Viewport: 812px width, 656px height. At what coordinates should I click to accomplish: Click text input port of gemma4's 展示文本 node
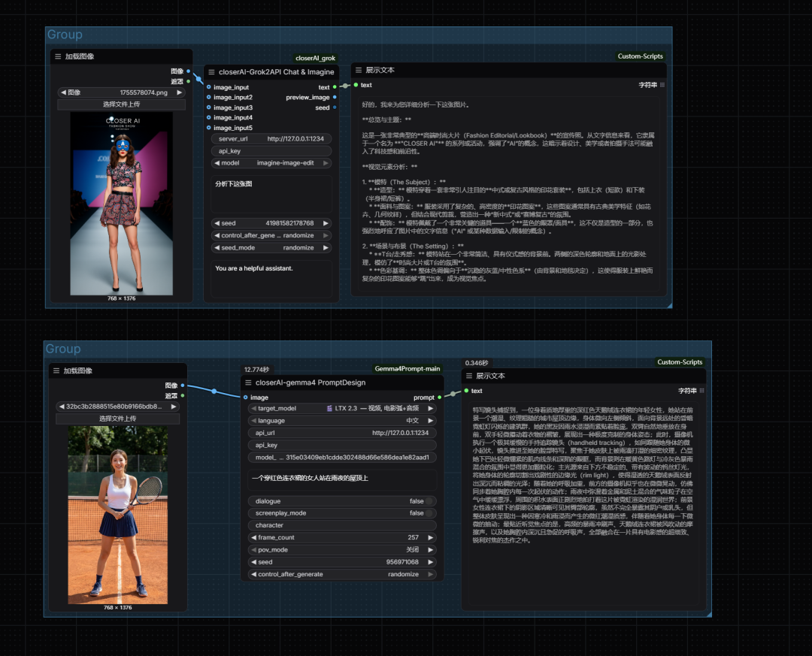click(467, 391)
